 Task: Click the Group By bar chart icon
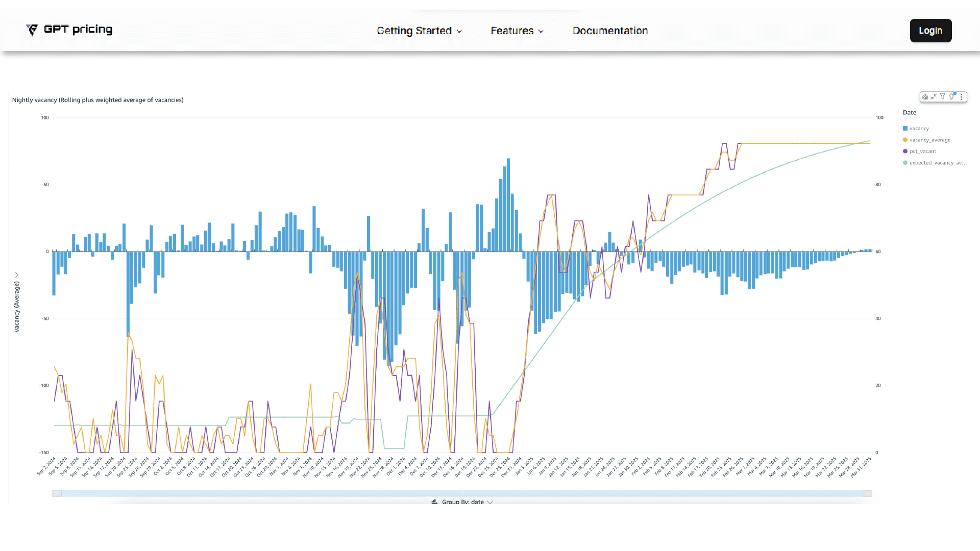[434, 502]
